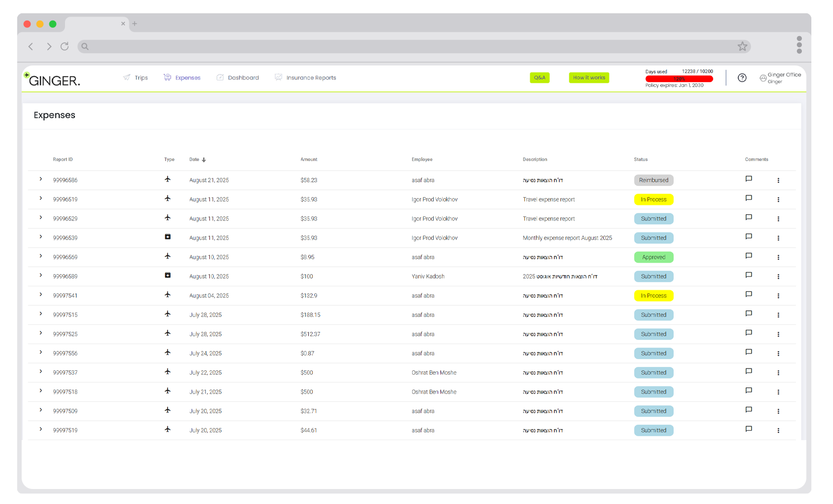Click the red Days used progress bar

(679, 79)
